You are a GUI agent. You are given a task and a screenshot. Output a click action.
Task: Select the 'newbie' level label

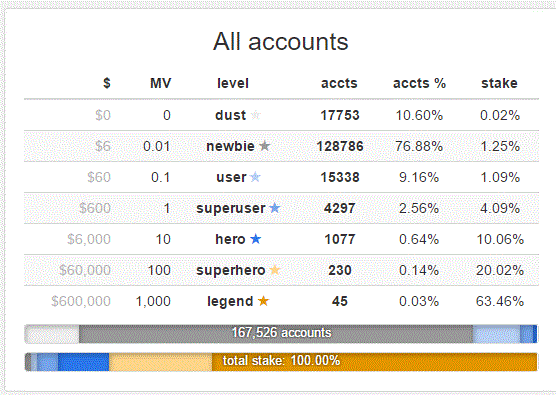tap(230, 146)
